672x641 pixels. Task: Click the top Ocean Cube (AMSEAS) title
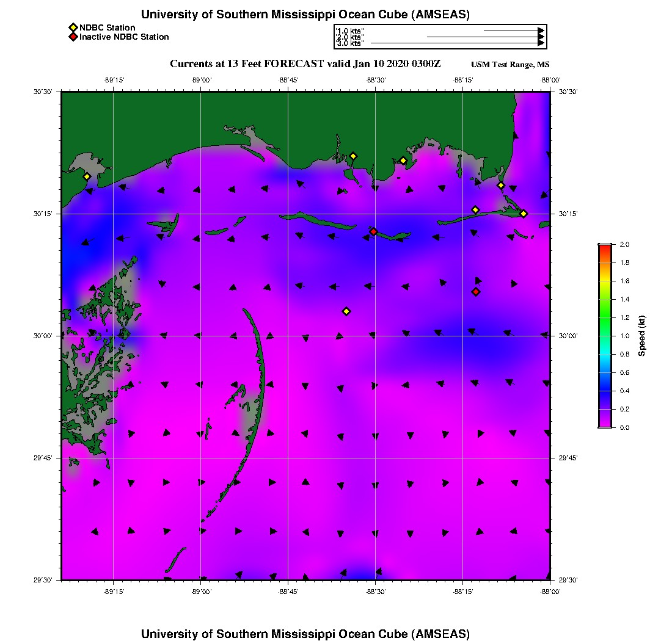coord(305,15)
